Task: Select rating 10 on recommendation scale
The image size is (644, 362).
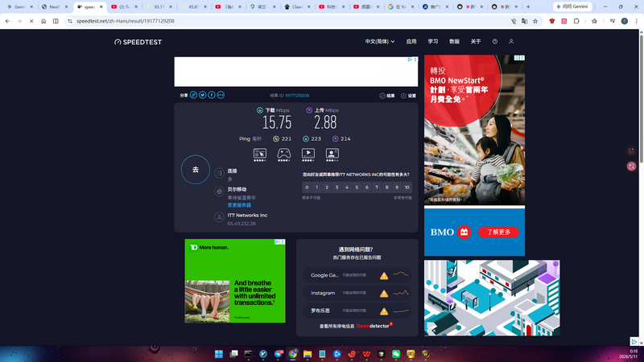Action: (x=407, y=187)
